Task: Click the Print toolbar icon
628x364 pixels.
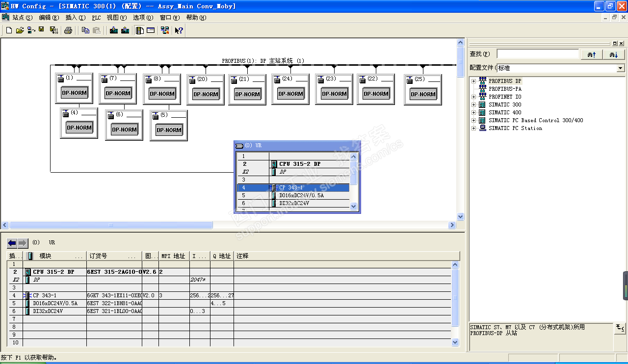Action: coord(68,30)
